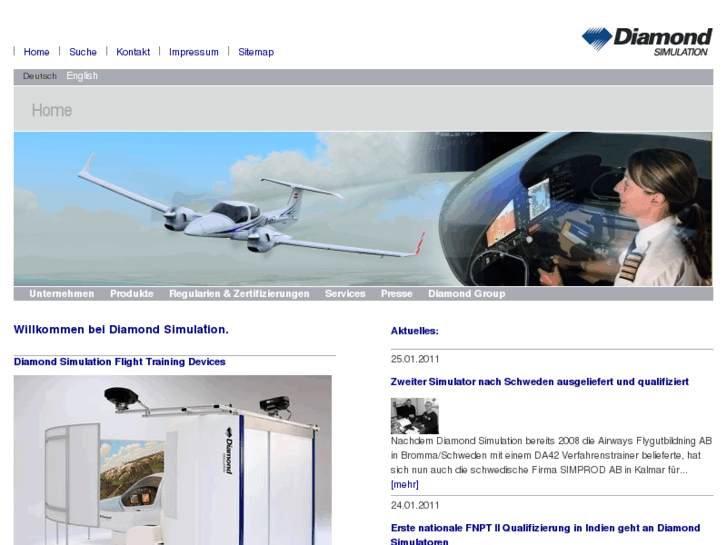Open the Produkte menu
Screen dimensions: 727x545
132,294
